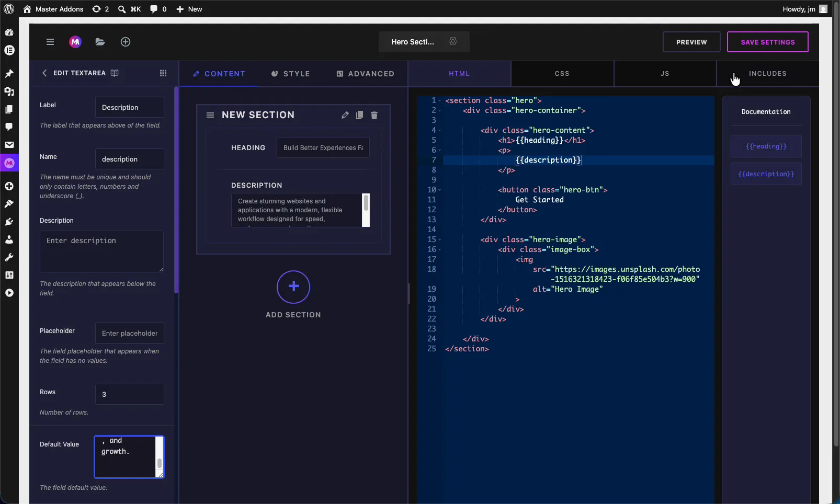
Task: Select the CSS code tab
Action: [562, 74]
